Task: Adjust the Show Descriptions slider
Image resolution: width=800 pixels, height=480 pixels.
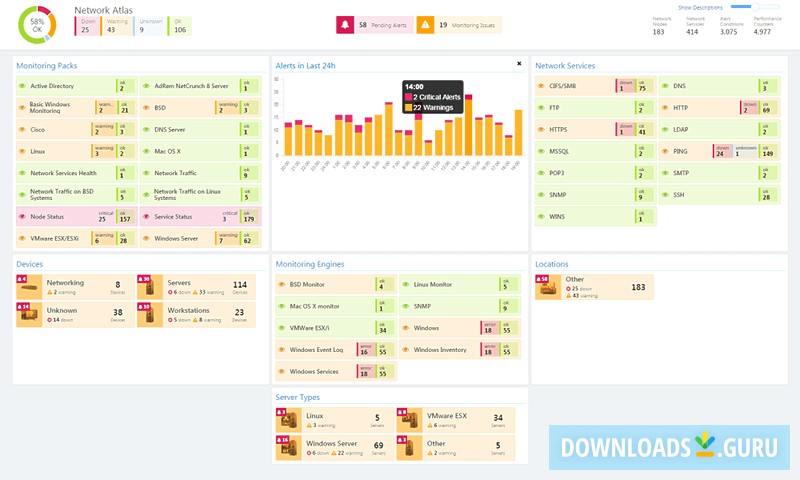Action: 755,7
